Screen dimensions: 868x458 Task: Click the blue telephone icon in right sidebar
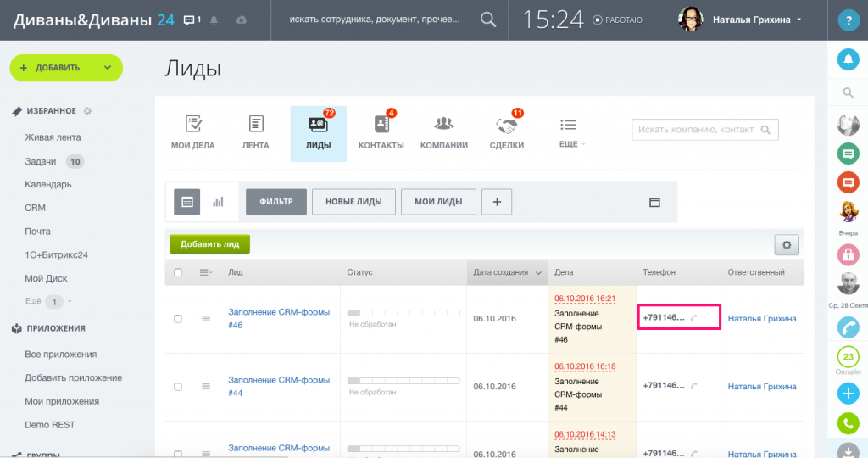pyautogui.click(x=848, y=327)
